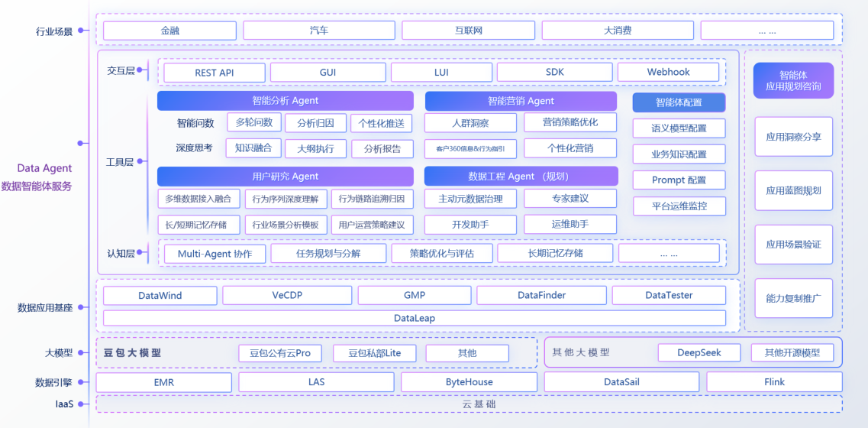
Task: Open the 智能营销 Agent header
Action: tap(521, 101)
